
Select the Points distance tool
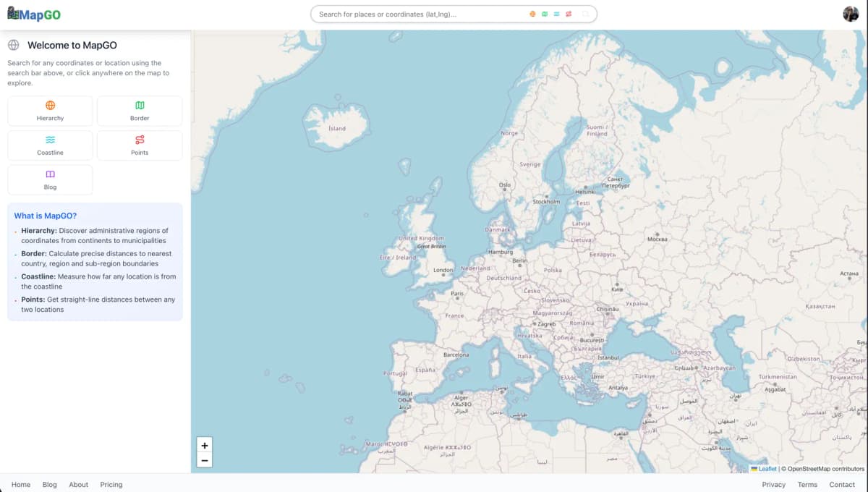[139, 145]
